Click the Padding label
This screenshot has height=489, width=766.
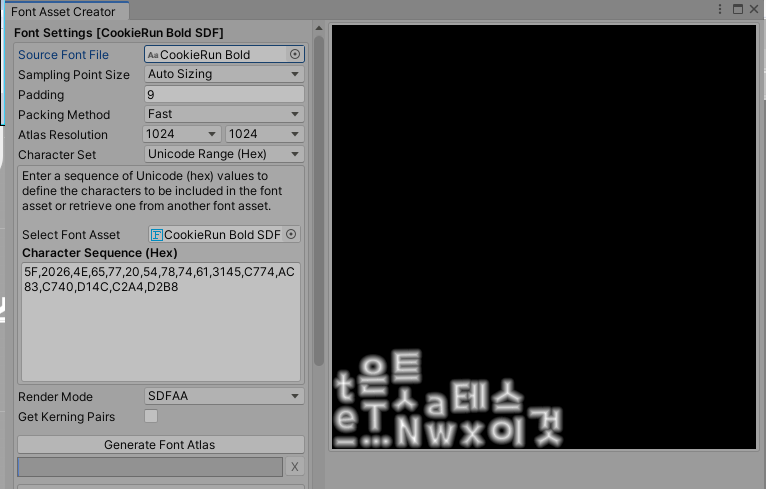[41, 95]
